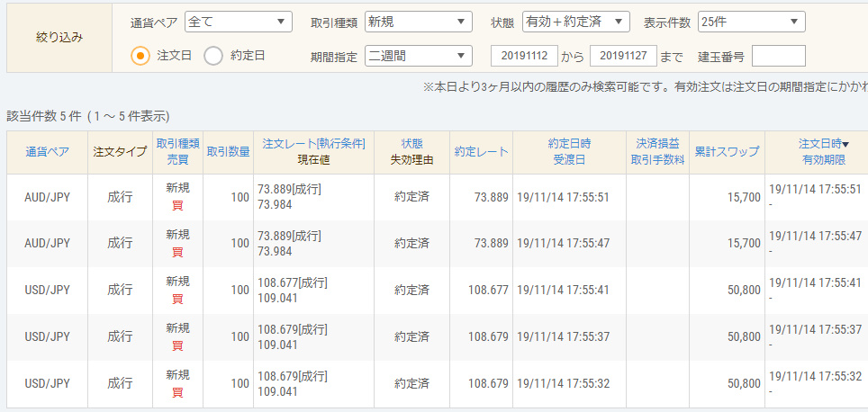The width and height of the screenshot is (868, 412).
Task: Click 約定済 status in 17:55:51 row
Action: 411,197
